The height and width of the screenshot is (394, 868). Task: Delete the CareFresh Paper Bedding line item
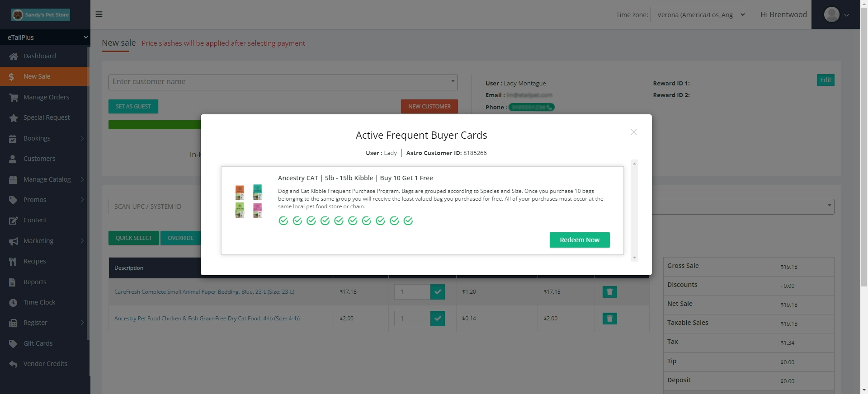click(609, 292)
